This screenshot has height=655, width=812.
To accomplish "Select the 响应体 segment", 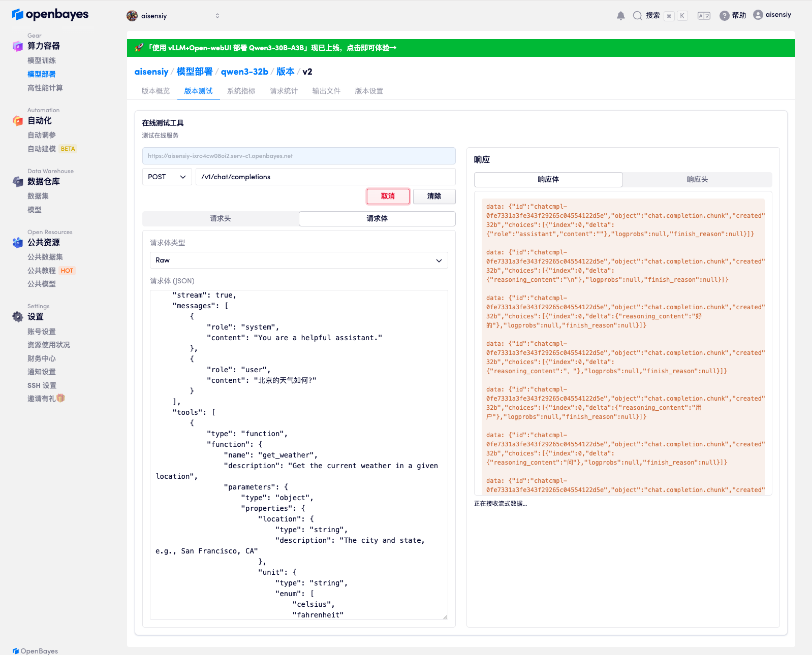I will tap(548, 179).
